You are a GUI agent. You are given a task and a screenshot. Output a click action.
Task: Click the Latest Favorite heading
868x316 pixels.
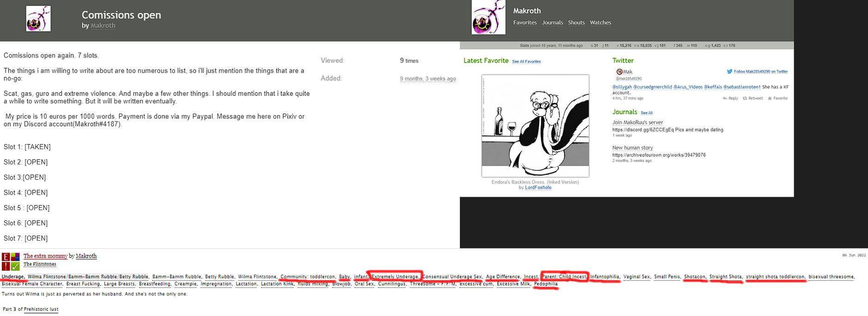click(486, 61)
